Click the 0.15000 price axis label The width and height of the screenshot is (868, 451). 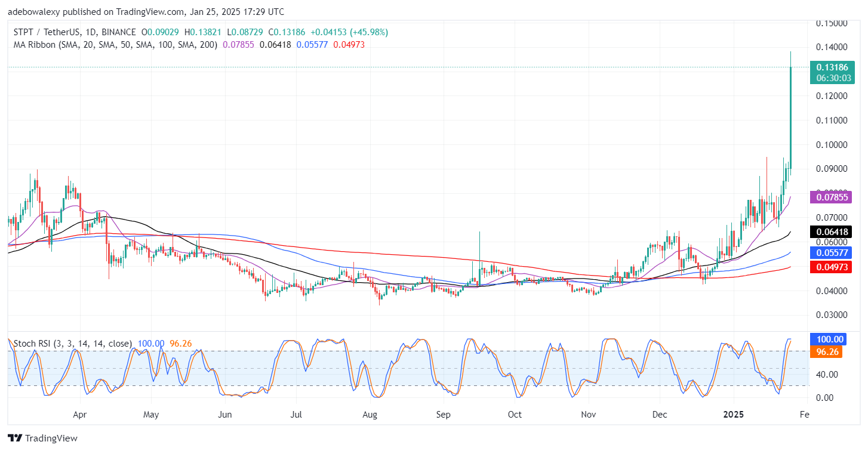point(831,23)
